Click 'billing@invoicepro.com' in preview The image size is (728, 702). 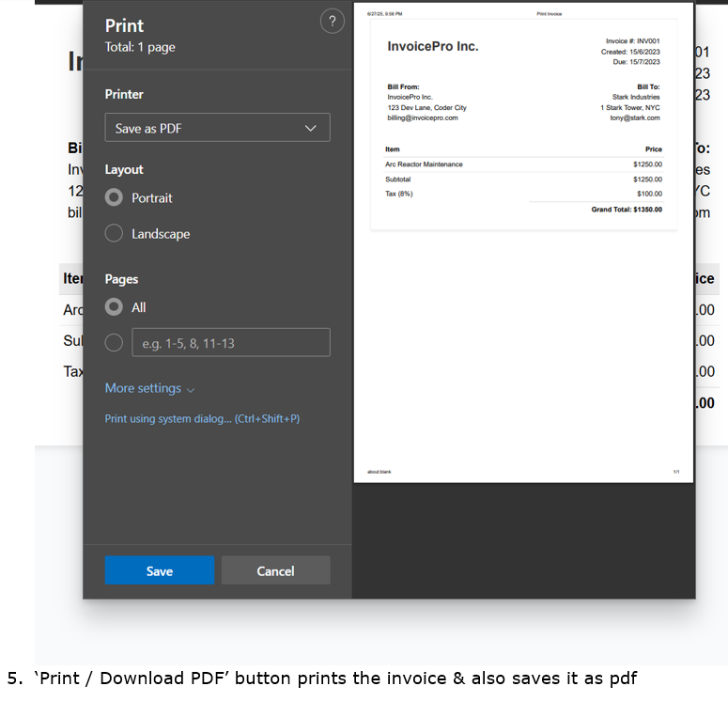click(x=423, y=118)
